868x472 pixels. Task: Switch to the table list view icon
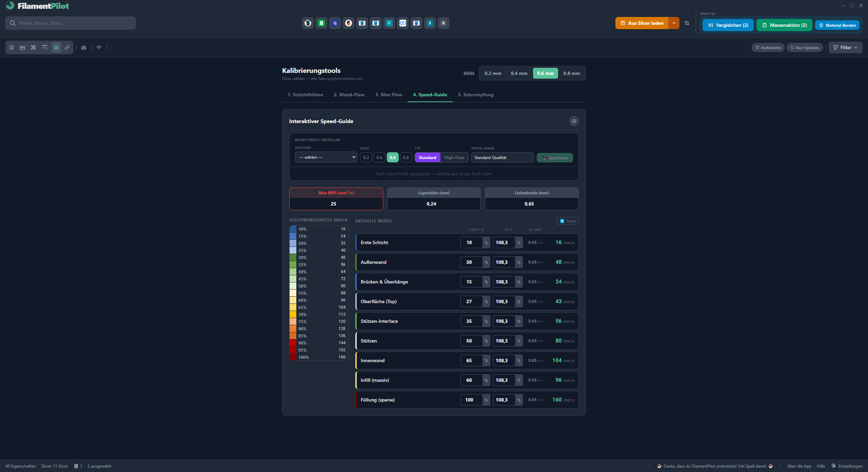pos(22,47)
